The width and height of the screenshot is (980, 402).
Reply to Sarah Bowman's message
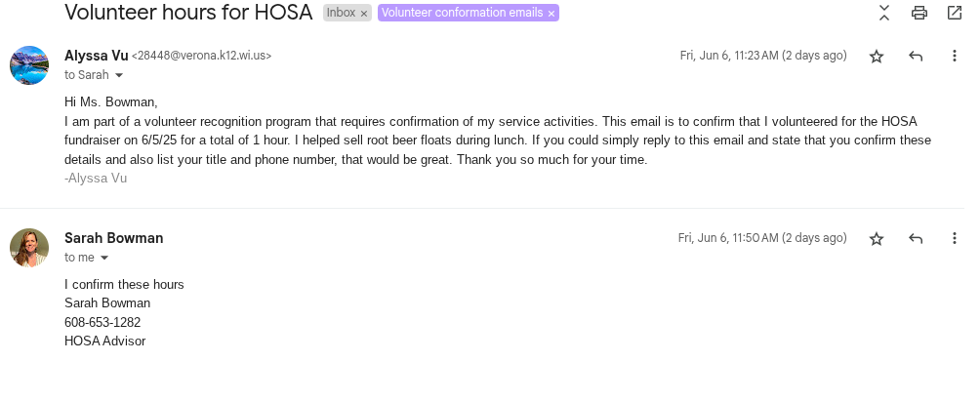tap(916, 239)
